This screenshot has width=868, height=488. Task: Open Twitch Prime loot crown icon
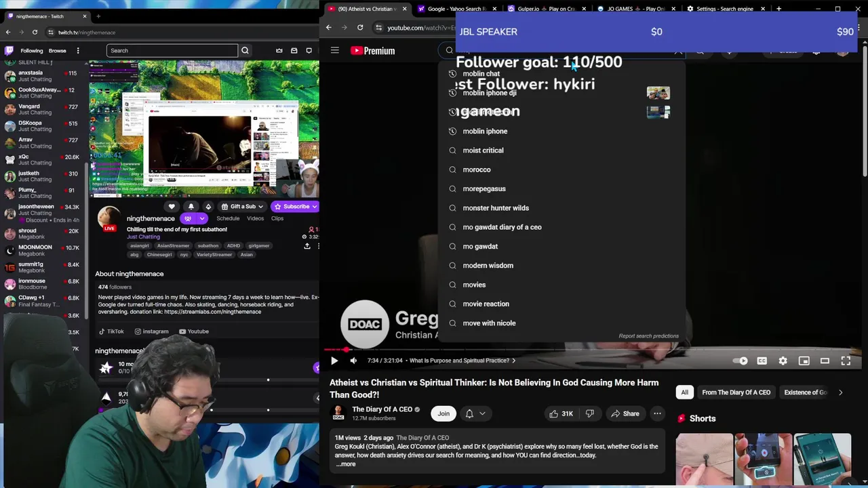pos(279,50)
